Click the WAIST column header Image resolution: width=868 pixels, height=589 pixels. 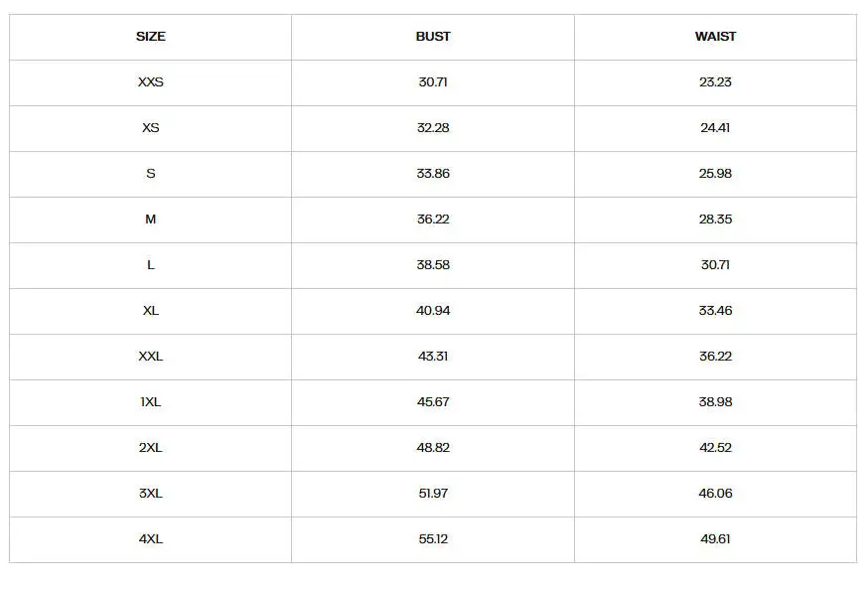click(x=715, y=37)
